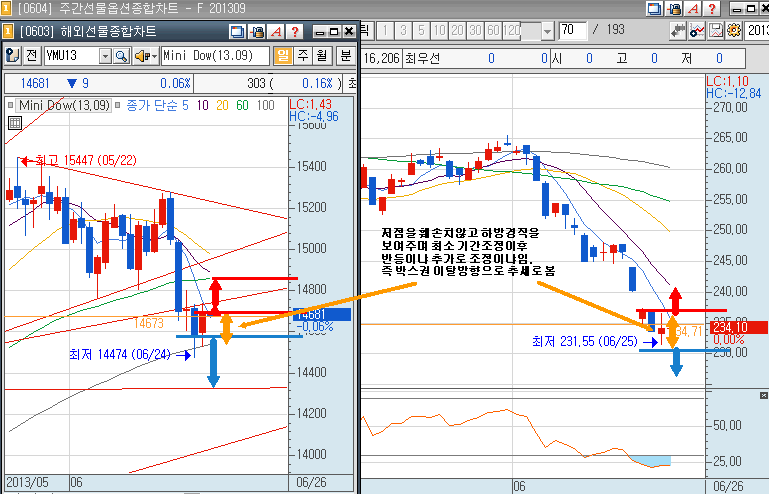Click the 전 button in the 0603 toolbar
The width and height of the screenshot is (769, 494).
[x=32, y=55]
